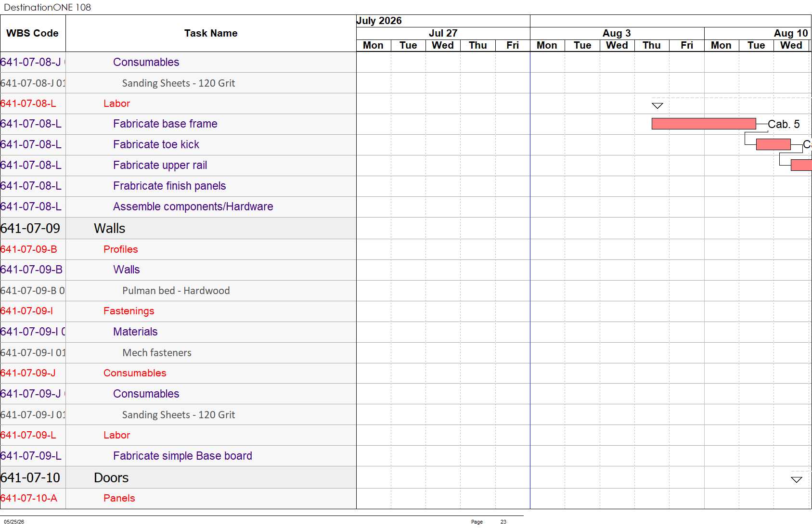812x528 pixels.
Task: Click the Doors summary triangle marker in Gantt
Action: pyautogui.click(x=797, y=479)
